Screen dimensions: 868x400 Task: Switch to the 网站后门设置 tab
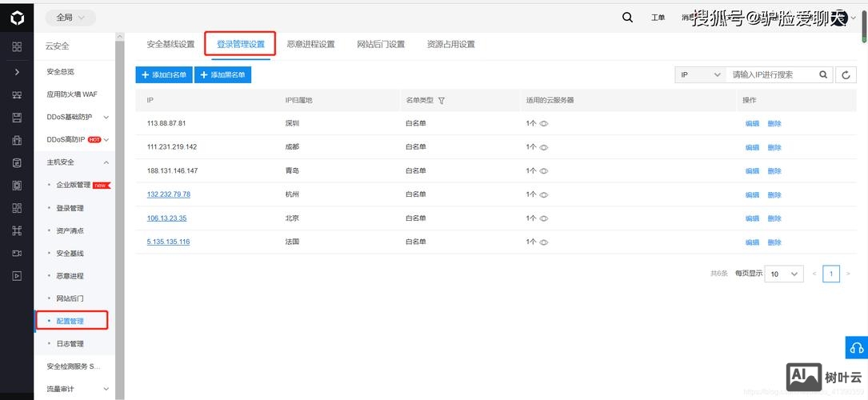tap(381, 44)
